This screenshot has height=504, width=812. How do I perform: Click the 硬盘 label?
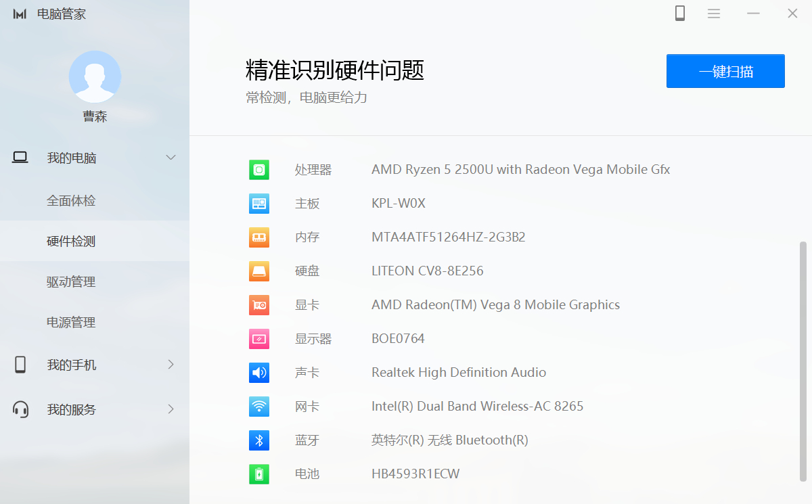(x=307, y=271)
